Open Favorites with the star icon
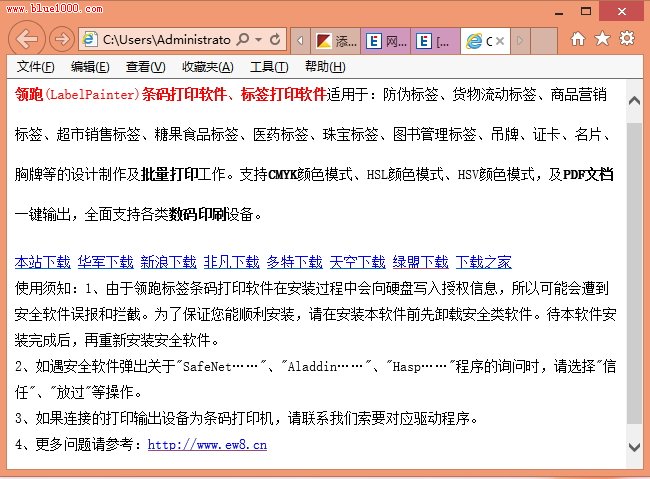Image resolution: width=650 pixels, height=479 pixels. coord(602,39)
